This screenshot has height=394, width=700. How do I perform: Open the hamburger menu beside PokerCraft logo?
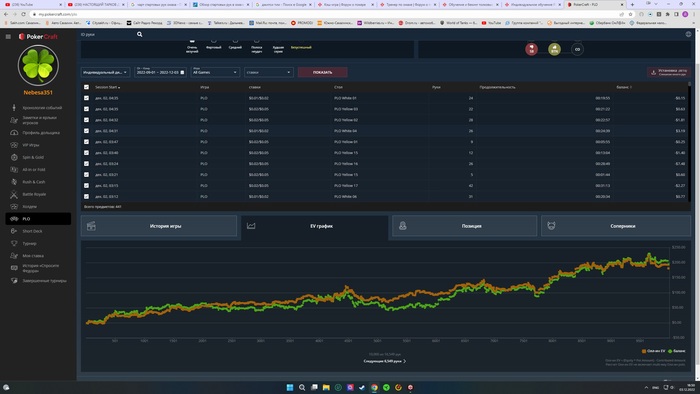8,37
